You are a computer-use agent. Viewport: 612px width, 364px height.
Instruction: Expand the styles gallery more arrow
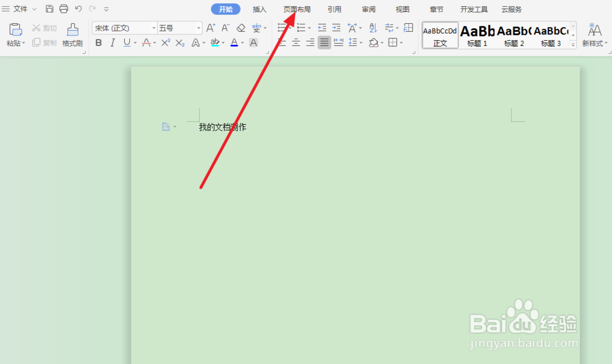573,44
